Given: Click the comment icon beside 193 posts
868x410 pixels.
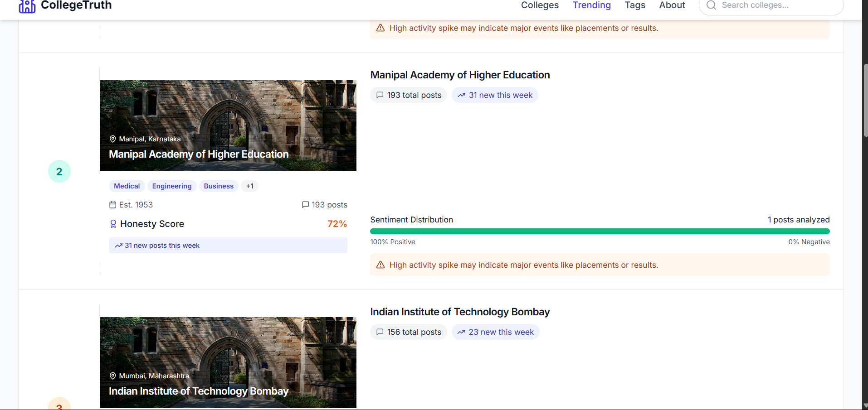Looking at the screenshot, I should click(306, 205).
